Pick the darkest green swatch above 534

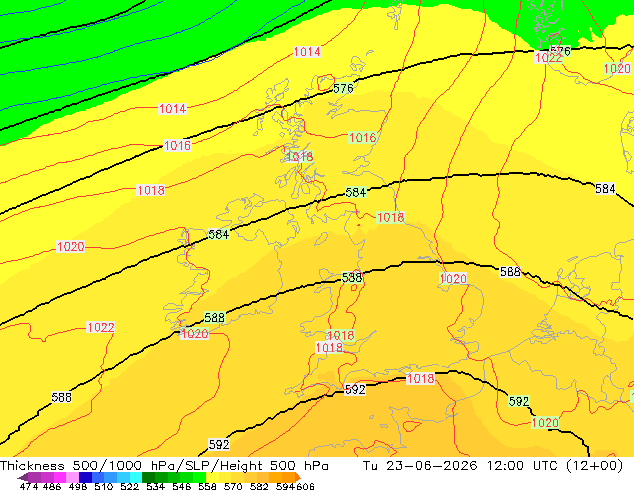148,477
